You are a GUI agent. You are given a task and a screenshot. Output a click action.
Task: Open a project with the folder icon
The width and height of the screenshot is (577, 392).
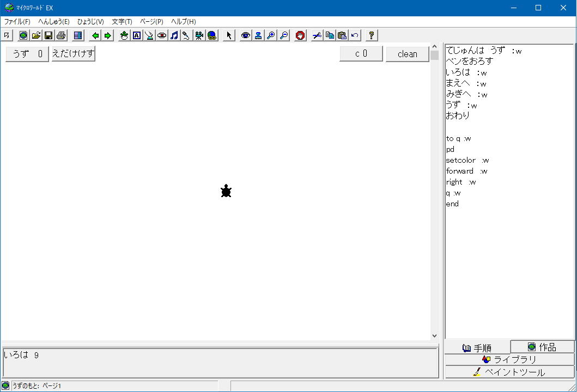pos(36,35)
